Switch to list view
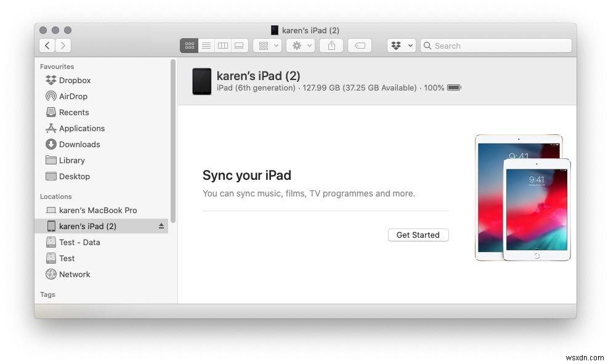 (x=206, y=45)
